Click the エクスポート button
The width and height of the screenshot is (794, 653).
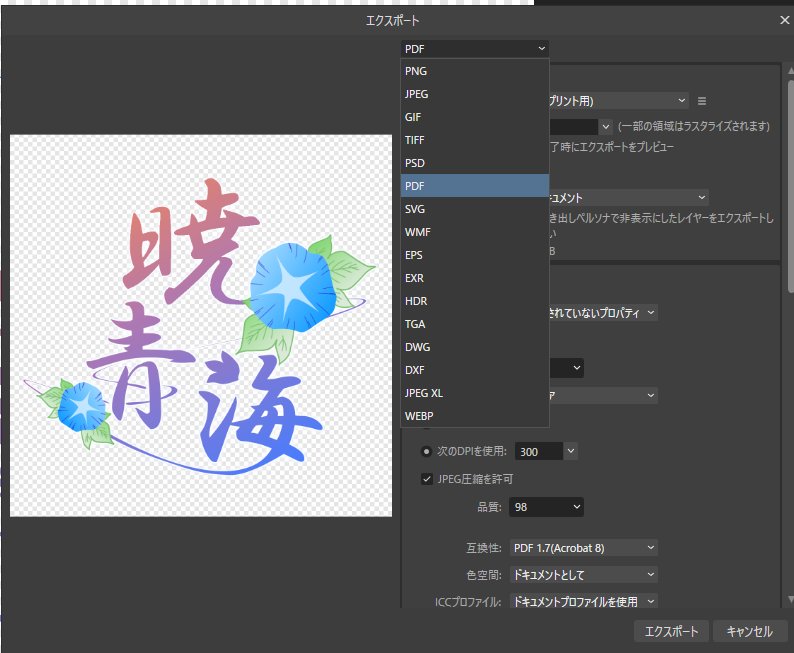click(671, 631)
